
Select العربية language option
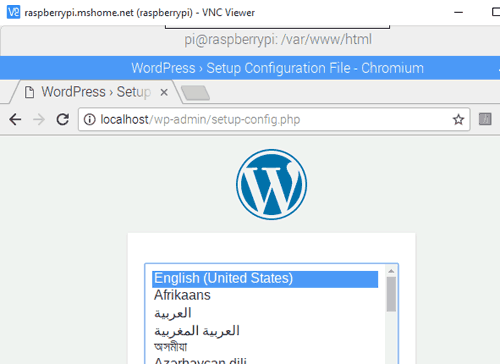(x=265, y=313)
